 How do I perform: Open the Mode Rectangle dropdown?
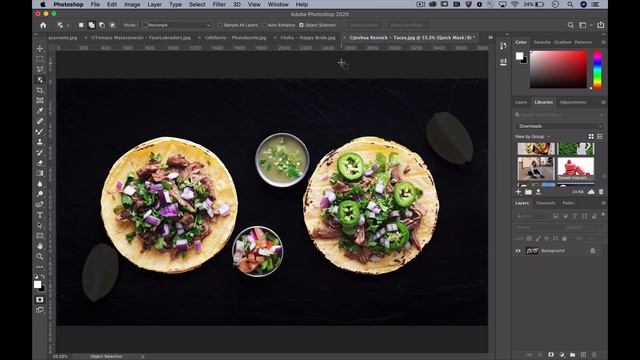(176, 25)
